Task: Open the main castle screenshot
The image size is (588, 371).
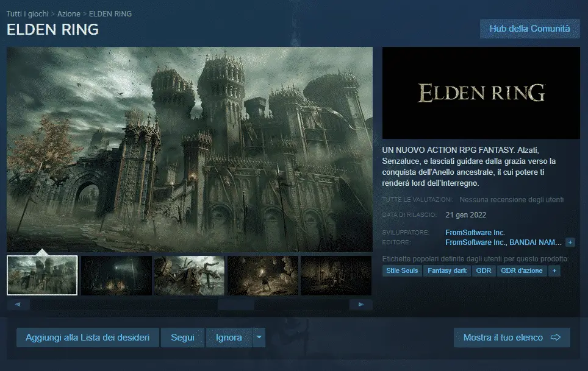Action: coord(189,149)
